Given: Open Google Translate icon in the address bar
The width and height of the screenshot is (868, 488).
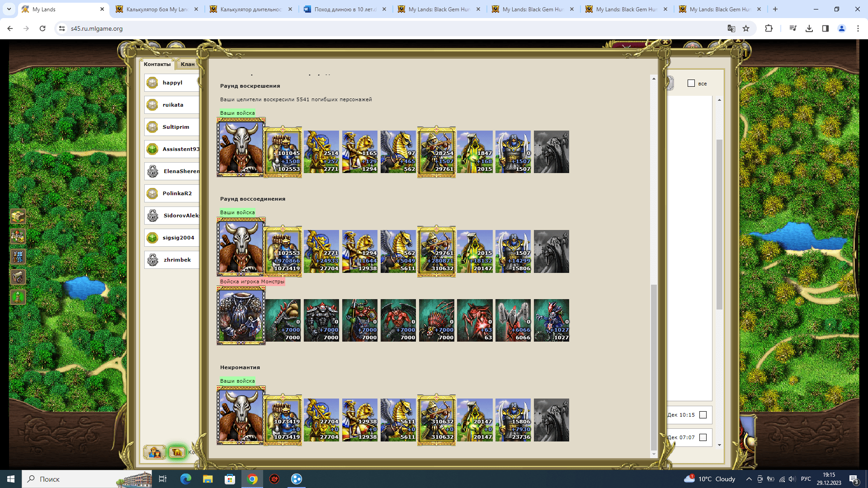Looking at the screenshot, I should [x=731, y=28].
